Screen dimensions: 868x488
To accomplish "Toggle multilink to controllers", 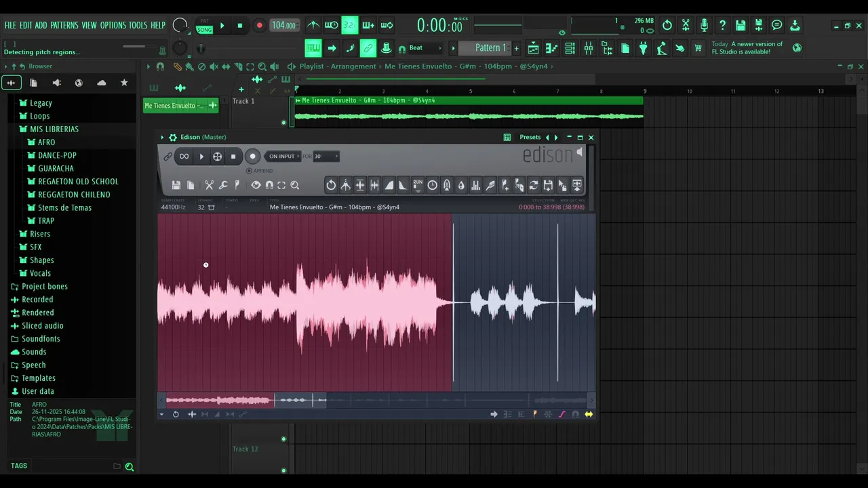I will click(x=368, y=48).
